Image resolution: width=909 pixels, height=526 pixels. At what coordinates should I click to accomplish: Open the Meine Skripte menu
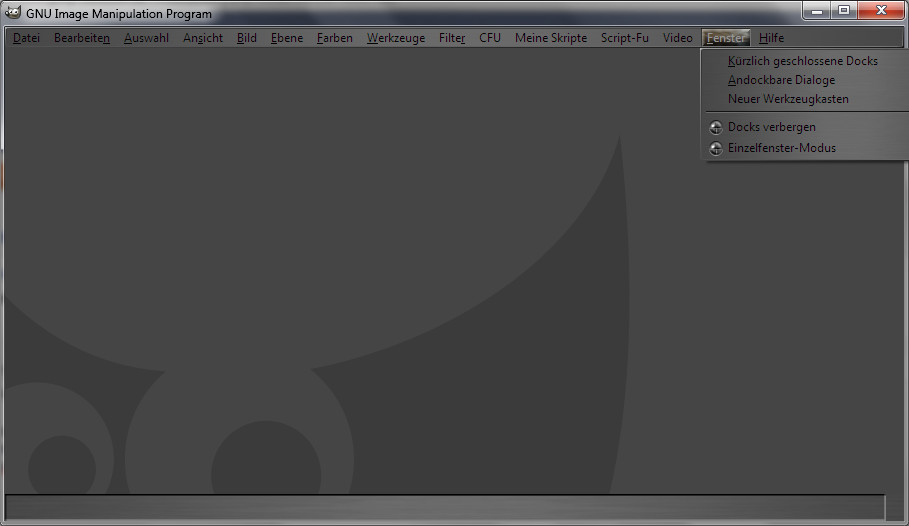click(x=551, y=38)
